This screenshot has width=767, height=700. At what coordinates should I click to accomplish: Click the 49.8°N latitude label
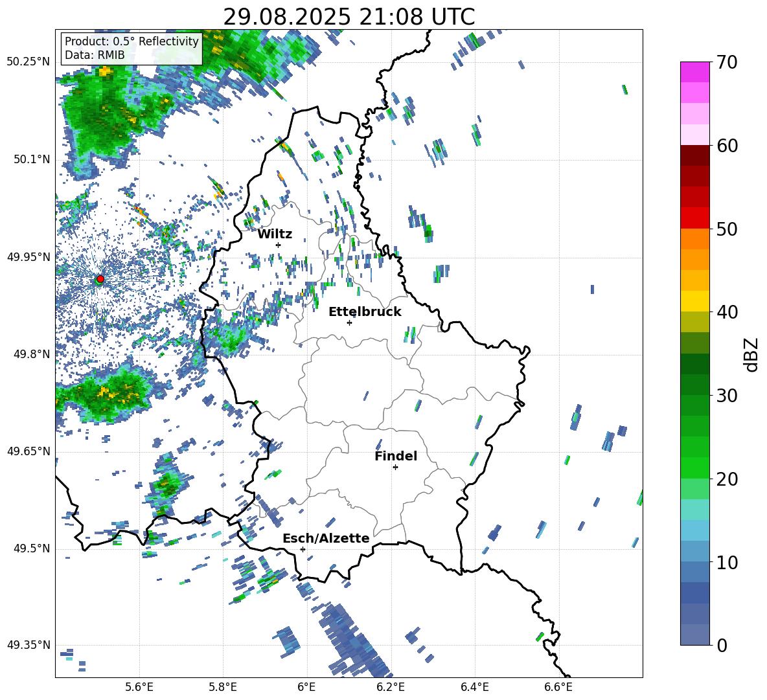[31, 354]
